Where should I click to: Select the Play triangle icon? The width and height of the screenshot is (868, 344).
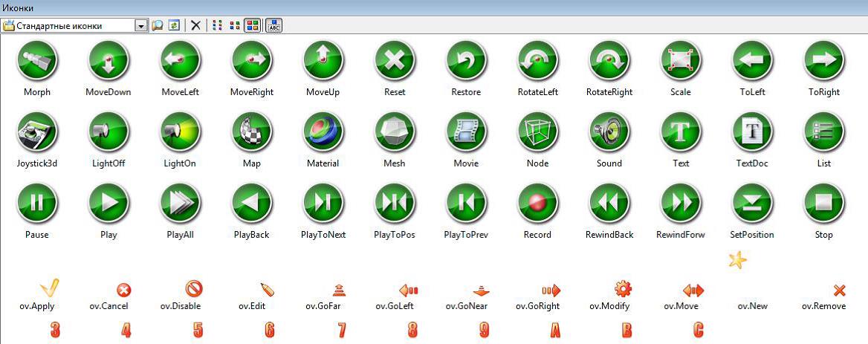coord(108,204)
